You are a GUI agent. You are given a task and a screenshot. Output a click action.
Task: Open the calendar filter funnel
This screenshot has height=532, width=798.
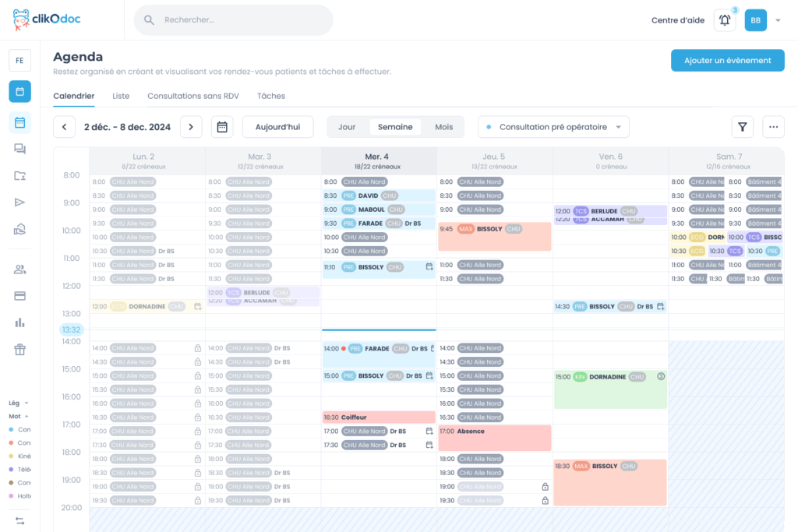coord(743,127)
